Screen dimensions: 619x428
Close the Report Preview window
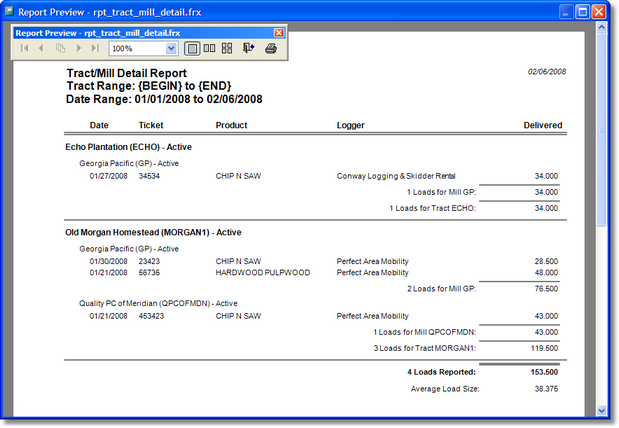point(599,12)
